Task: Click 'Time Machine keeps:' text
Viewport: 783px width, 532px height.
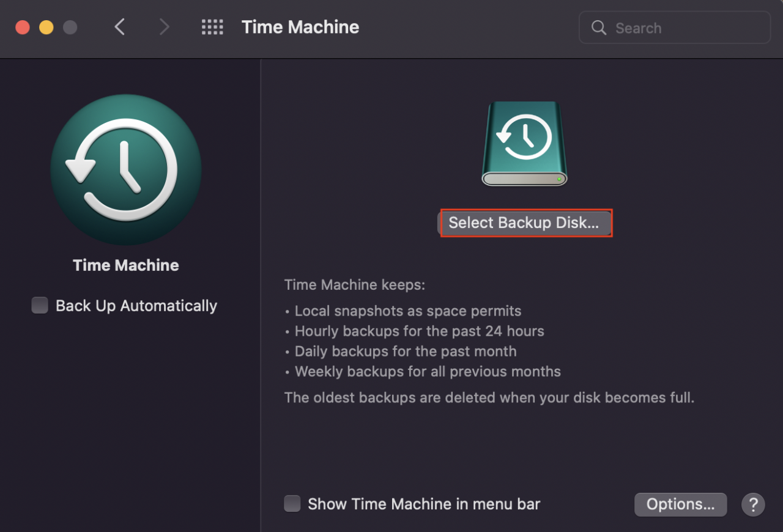Action: click(x=355, y=285)
